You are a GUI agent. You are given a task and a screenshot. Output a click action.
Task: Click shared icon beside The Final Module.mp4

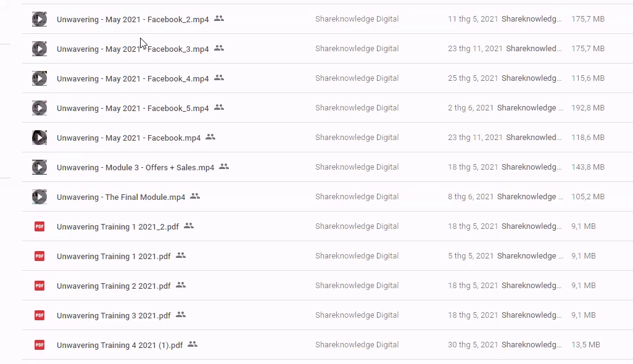tap(195, 196)
